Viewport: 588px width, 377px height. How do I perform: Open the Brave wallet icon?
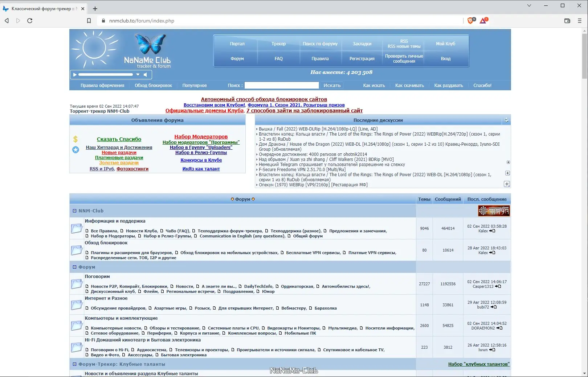pos(567,21)
